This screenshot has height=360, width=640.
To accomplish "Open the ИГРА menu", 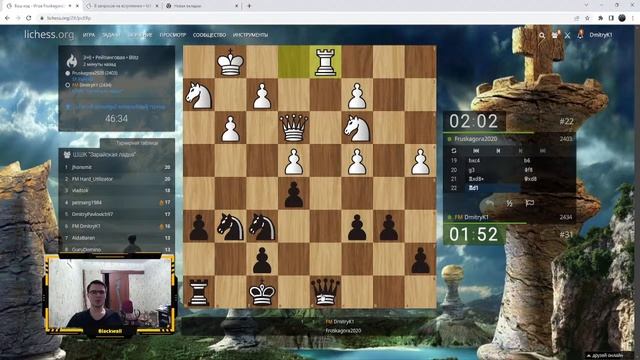I will point(89,35).
